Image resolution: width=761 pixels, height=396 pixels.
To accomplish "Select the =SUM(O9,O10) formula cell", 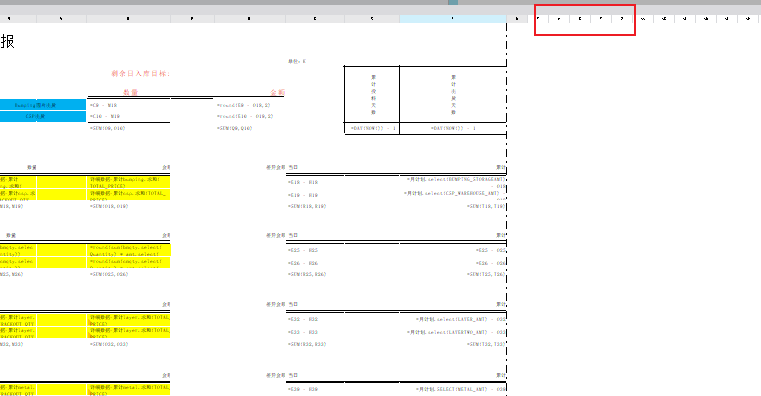I will pyautogui.click(x=129, y=128).
